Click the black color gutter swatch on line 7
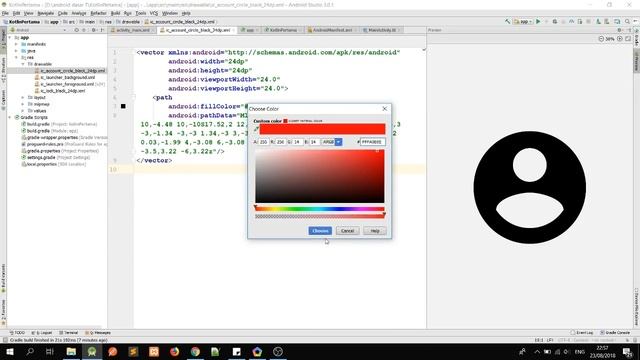Image resolution: width=640 pixels, height=360 pixels. click(123, 106)
